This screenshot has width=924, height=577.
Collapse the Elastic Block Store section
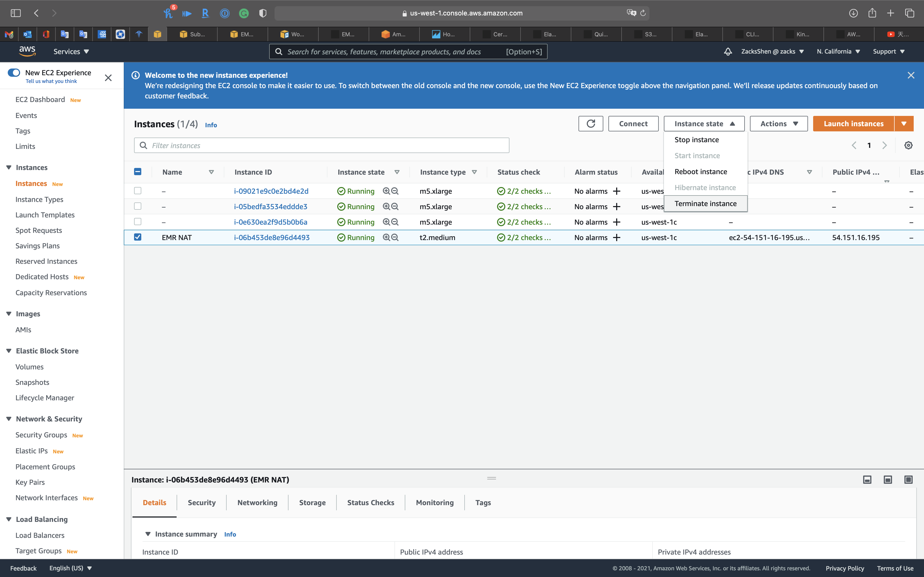tap(9, 351)
